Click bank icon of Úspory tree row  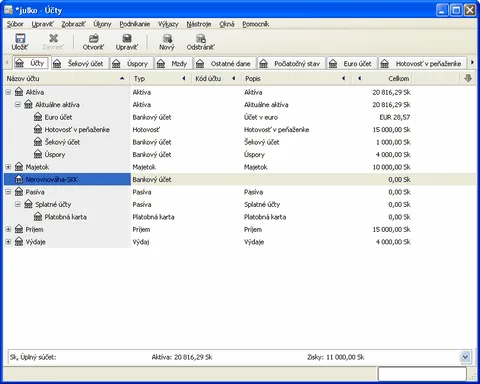point(38,154)
